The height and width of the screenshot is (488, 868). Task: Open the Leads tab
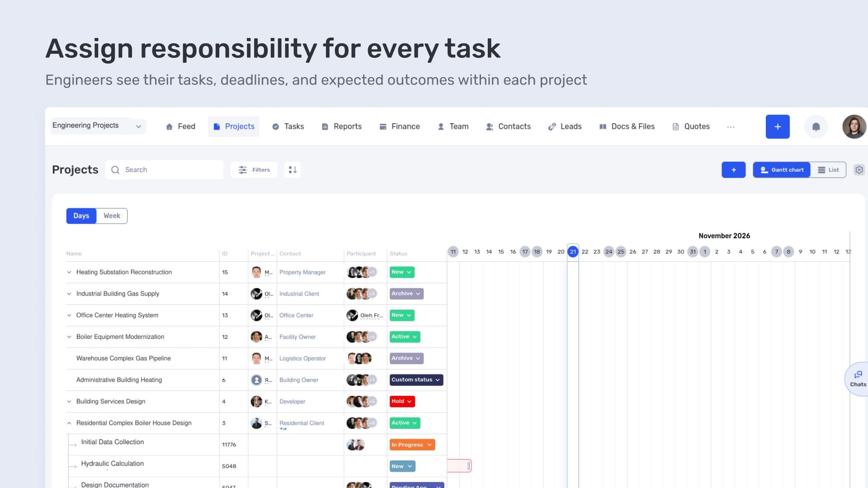coord(565,127)
